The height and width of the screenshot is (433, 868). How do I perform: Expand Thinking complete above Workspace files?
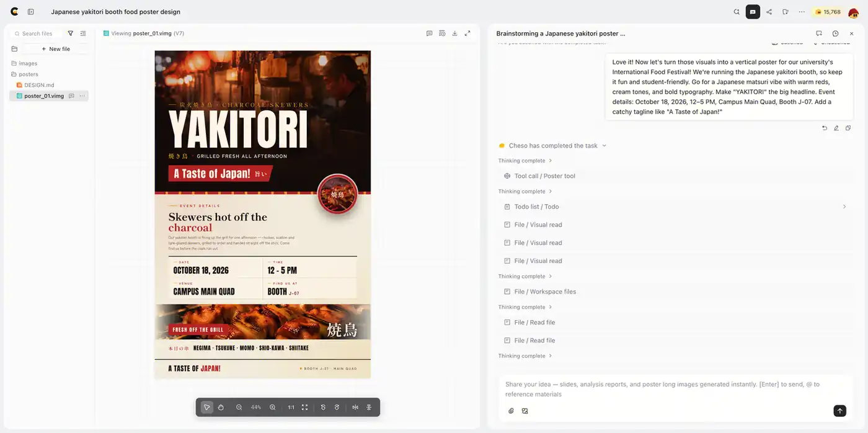tap(525, 277)
